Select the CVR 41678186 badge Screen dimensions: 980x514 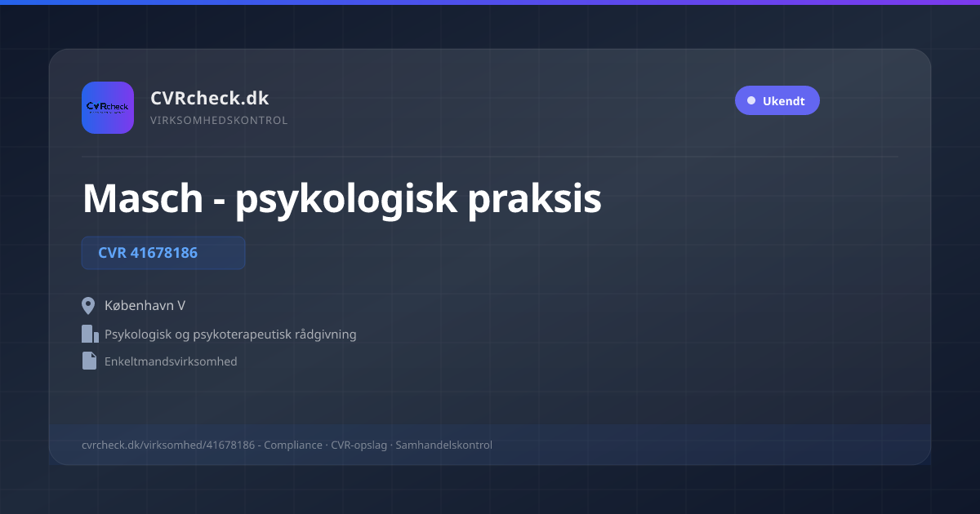click(x=163, y=253)
